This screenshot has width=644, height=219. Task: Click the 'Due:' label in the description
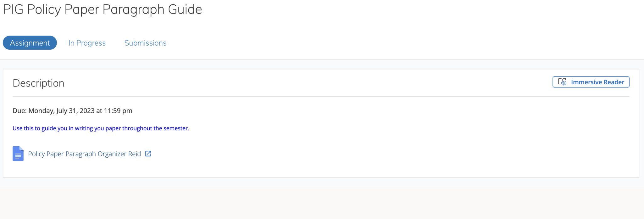pos(19,111)
